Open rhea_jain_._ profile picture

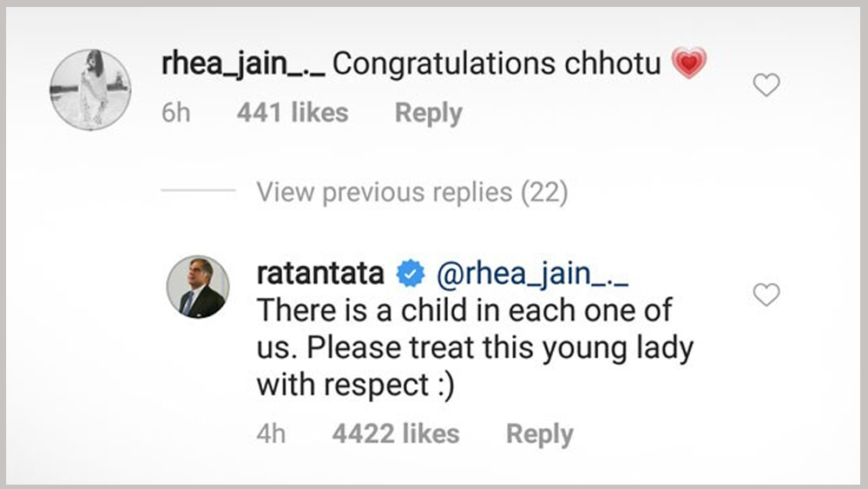tap(90, 89)
